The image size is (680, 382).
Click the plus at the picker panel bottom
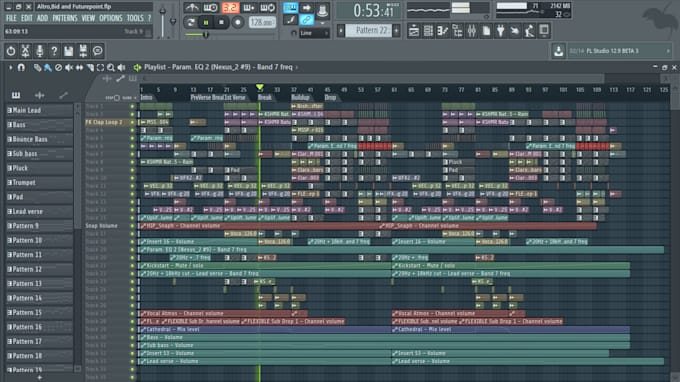39,378
